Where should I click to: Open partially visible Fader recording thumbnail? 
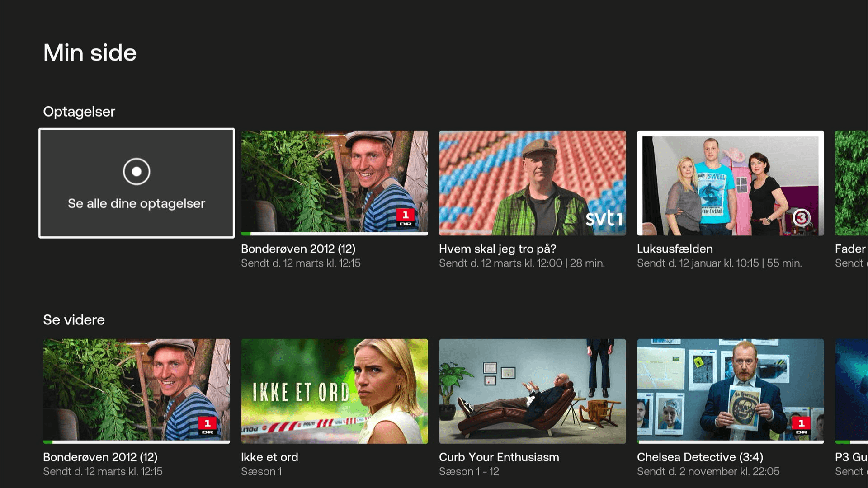[851, 183]
